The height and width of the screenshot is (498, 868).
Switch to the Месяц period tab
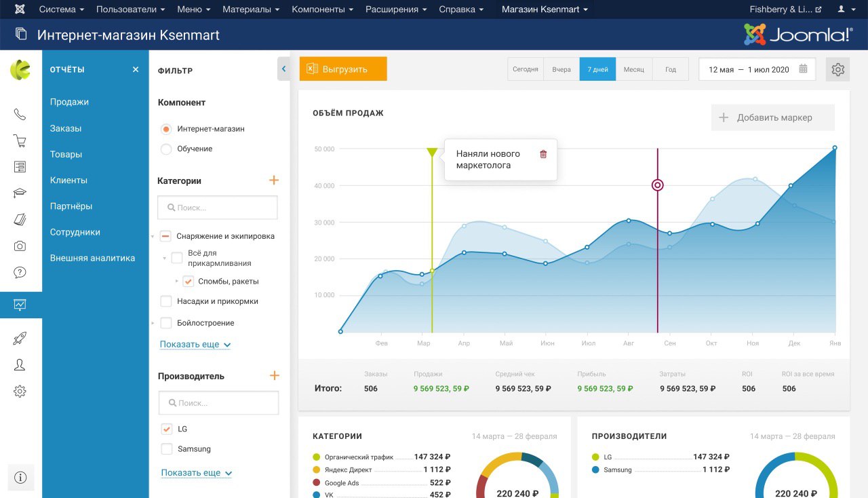tap(634, 69)
